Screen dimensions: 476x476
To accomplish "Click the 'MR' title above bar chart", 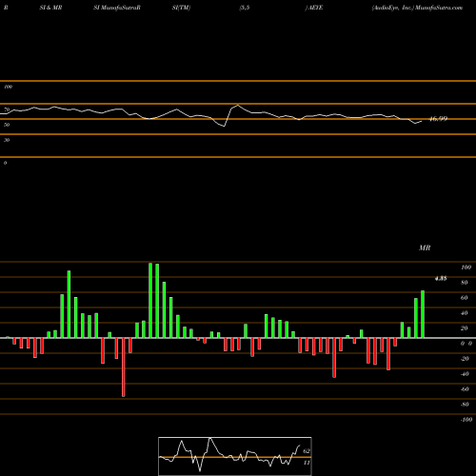I will click(425, 248).
